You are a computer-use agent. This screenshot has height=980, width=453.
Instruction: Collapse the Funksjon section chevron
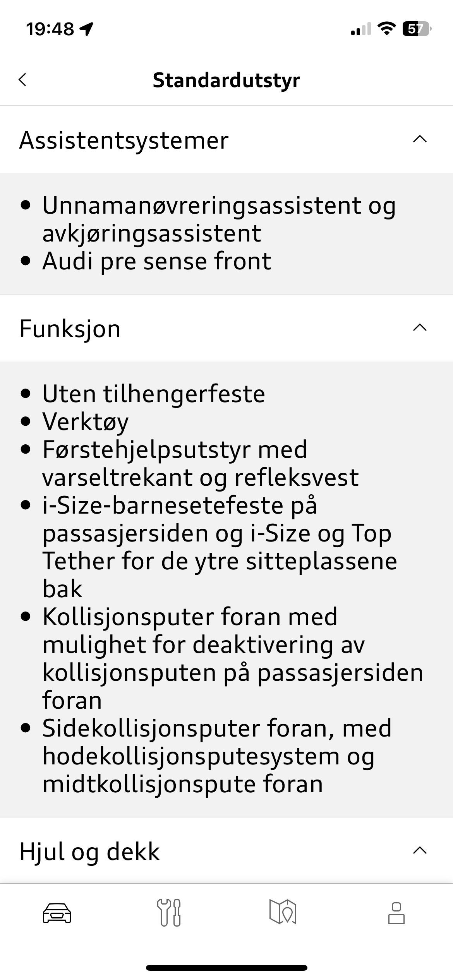[420, 328]
